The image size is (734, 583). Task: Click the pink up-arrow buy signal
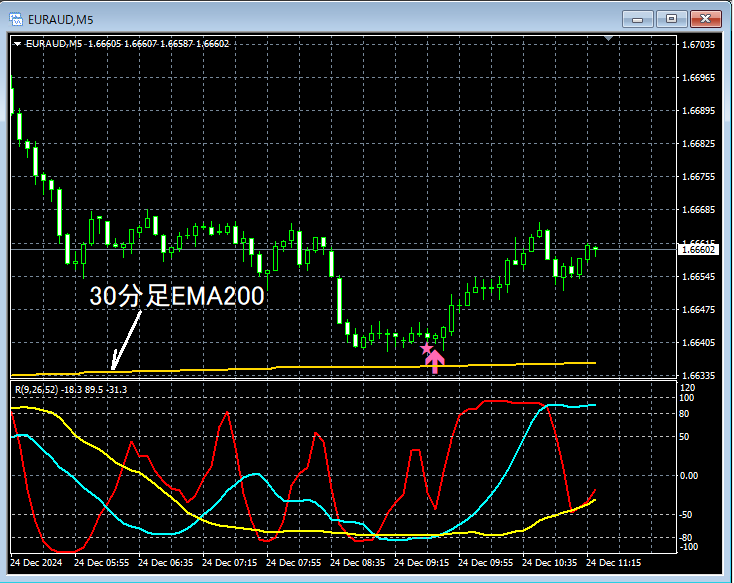(x=435, y=361)
